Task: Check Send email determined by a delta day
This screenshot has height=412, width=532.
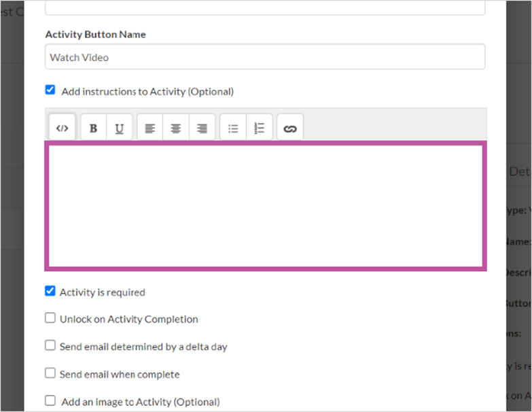Action: point(50,345)
